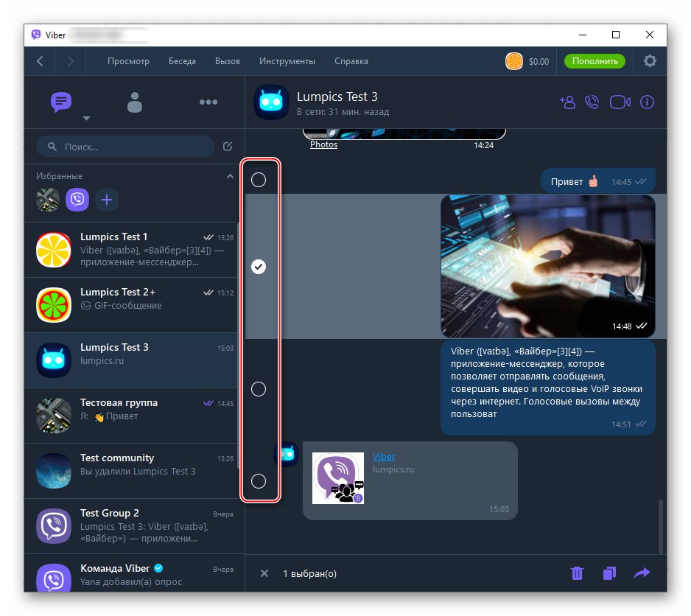
Task: Cancel message selection with the X icon
Action: pos(264,573)
